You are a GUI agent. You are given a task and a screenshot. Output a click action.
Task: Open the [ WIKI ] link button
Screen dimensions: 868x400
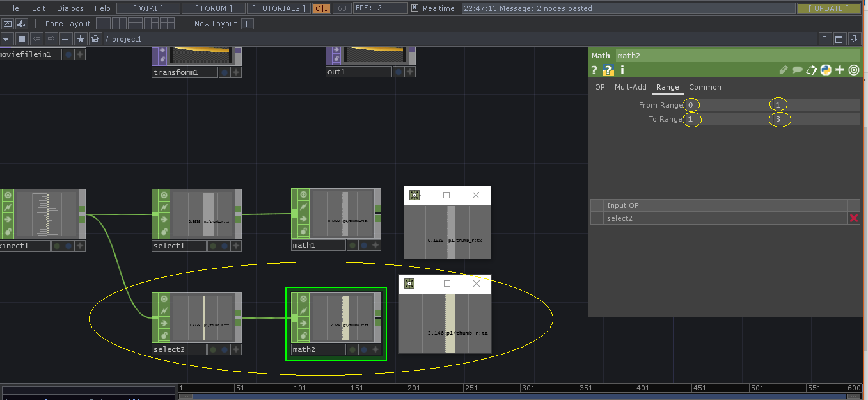[x=148, y=8]
